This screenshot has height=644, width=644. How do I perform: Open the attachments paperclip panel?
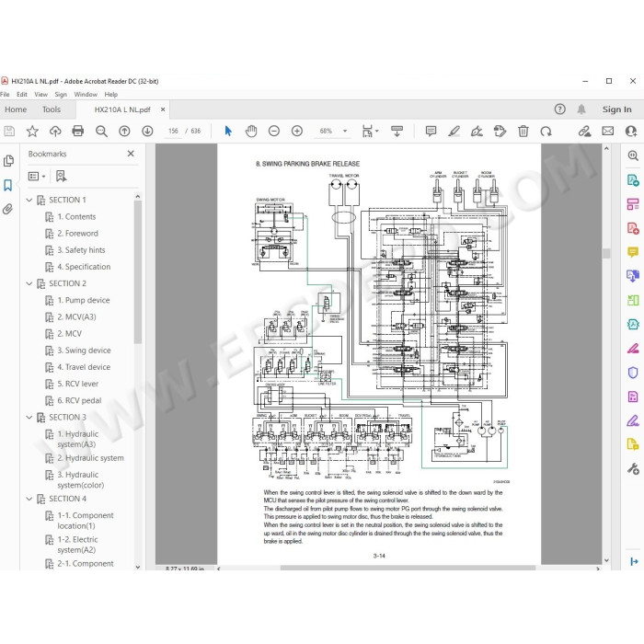point(7,209)
